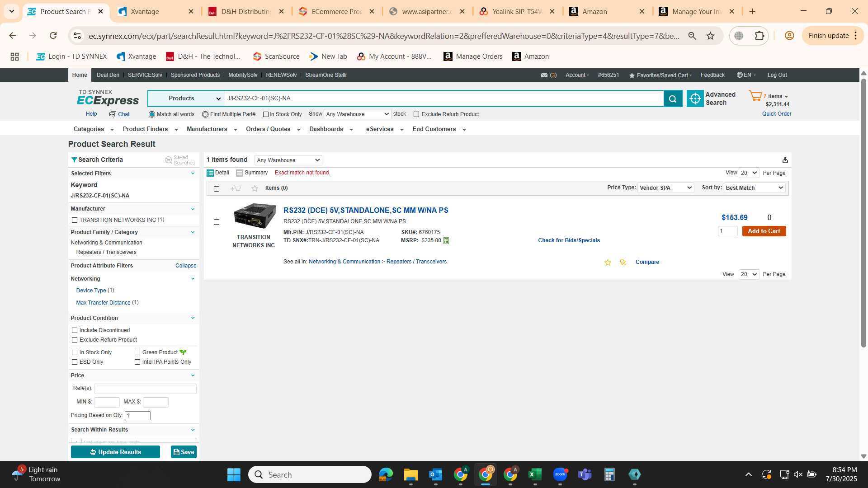Image resolution: width=868 pixels, height=488 pixels.
Task: Click the RS232 product thumbnail image
Action: point(255,216)
